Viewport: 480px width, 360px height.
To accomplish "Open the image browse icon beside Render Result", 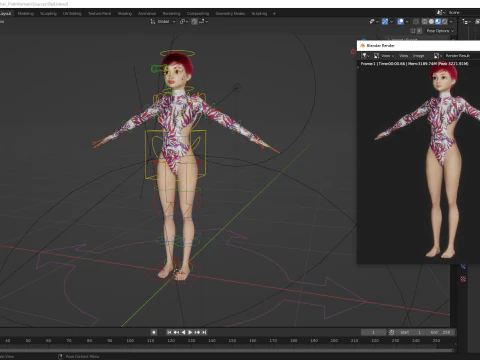I will (438, 56).
